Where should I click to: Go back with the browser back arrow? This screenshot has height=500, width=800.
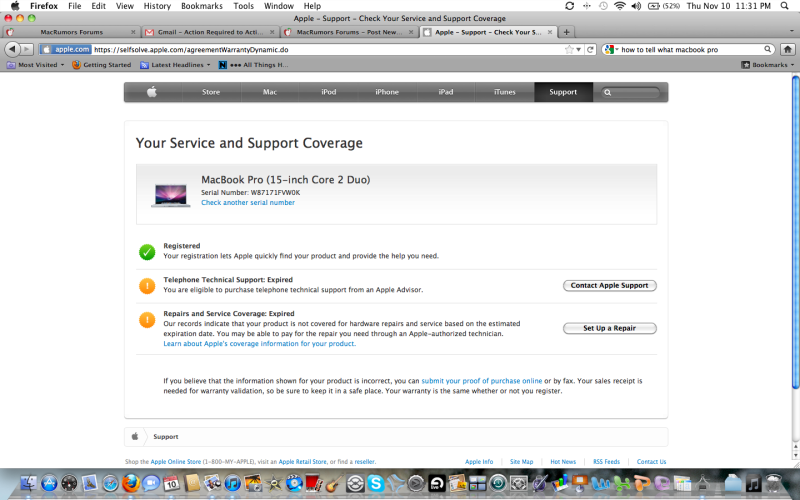[12, 49]
